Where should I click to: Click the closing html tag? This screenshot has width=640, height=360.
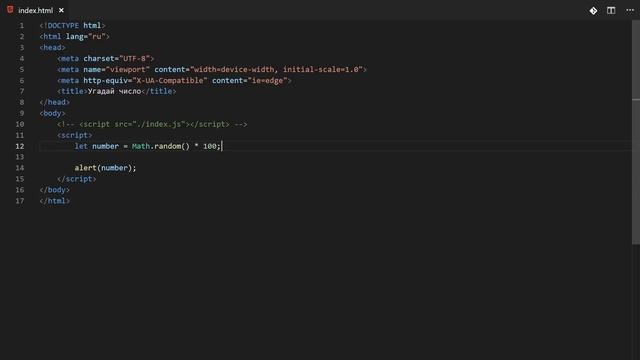coord(55,201)
